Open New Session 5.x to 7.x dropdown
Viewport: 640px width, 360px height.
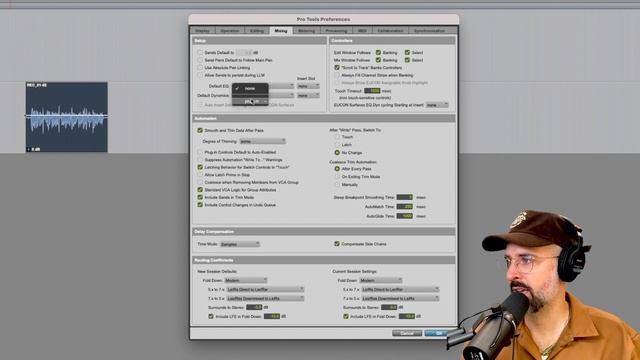(x=265, y=289)
